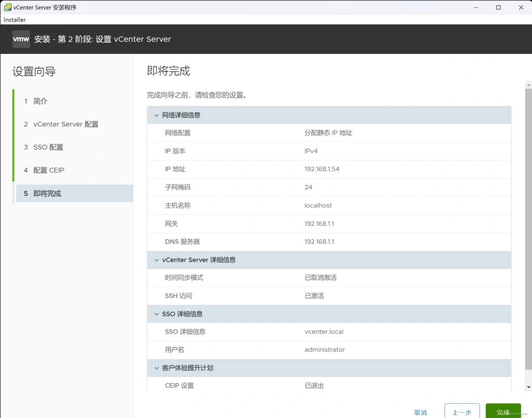The width and height of the screenshot is (532, 418).
Task: Close the installer window
Action: pos(521,7)
